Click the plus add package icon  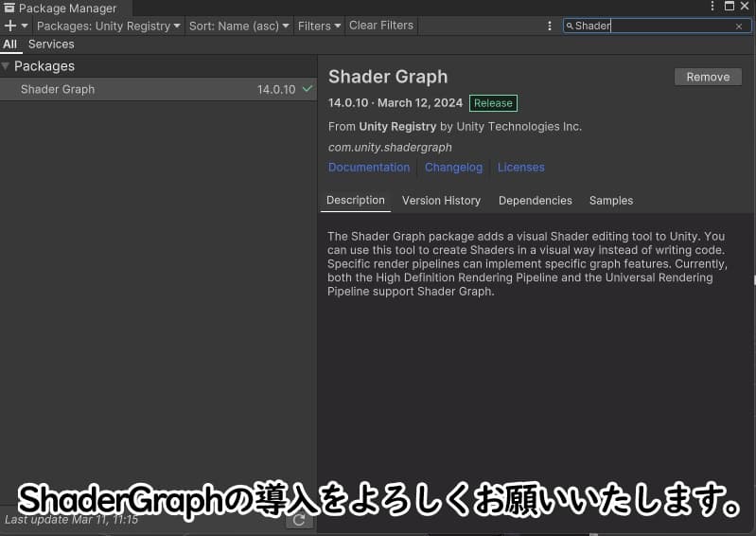tap(10, 26)
